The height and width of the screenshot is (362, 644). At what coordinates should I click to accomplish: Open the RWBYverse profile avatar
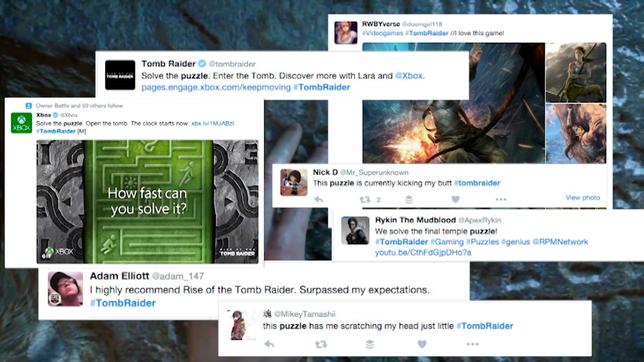pyautogui.click(x=346, y=33)
